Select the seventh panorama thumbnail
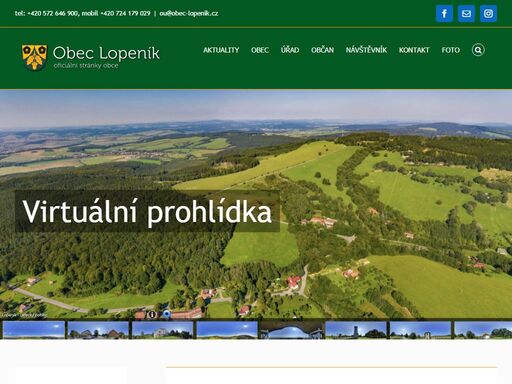Viewport: 512px width, 384px height. (x=421, y=330)
